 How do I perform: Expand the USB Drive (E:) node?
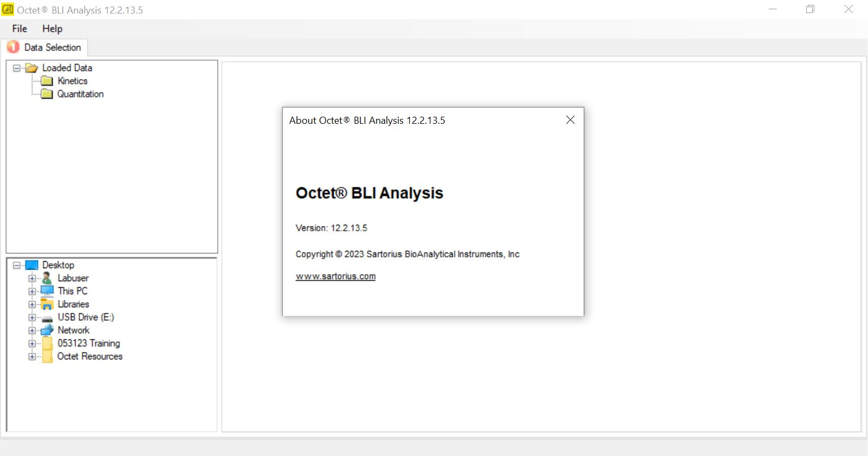click(x=32, y=318)
